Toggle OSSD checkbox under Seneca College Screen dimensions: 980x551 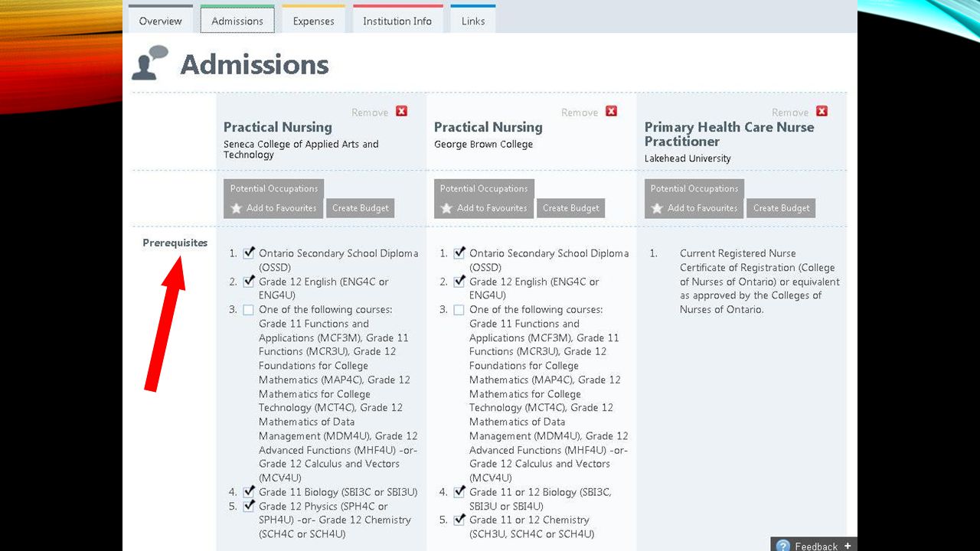coord(248,253)
